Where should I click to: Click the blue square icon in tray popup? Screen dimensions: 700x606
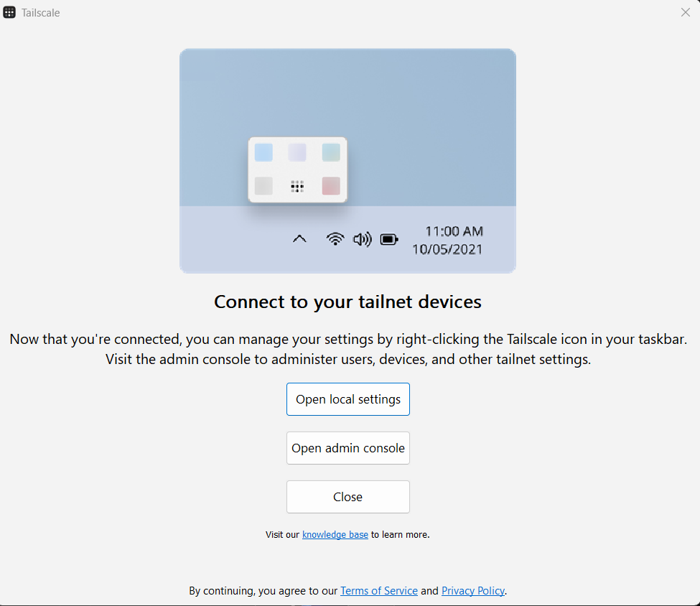(x=263, y=152)
